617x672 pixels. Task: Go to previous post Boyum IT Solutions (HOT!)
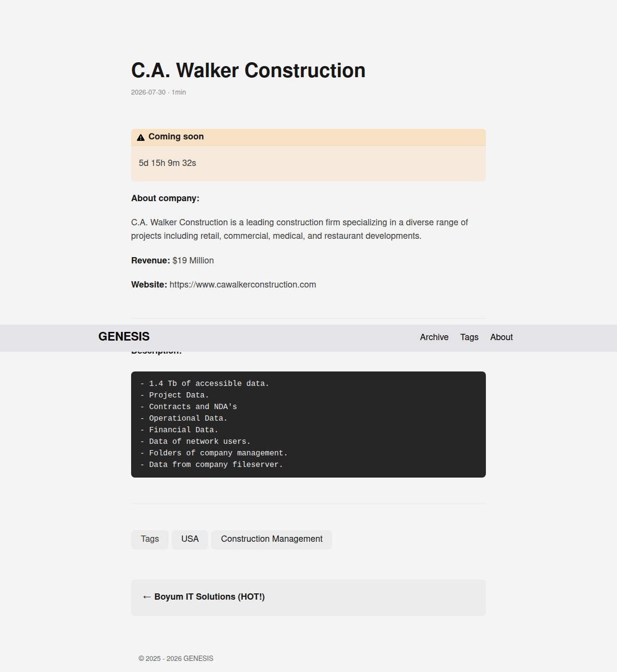click(x=308, y=597)
